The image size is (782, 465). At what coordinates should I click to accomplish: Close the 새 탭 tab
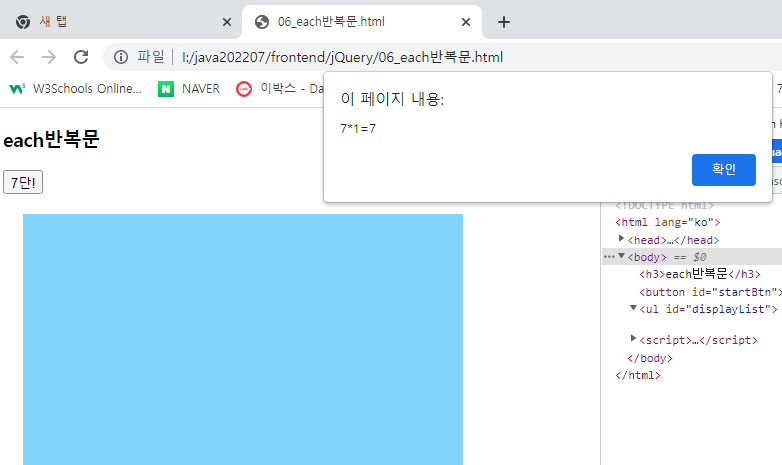pyautogui.click(x=226, y=22)
